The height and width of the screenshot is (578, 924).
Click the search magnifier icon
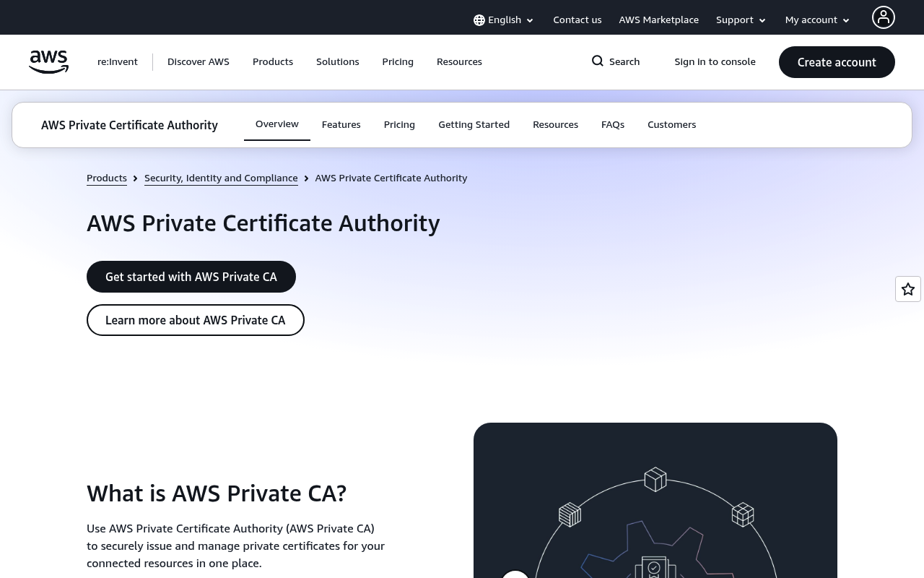pyautogui.click(x=598, y=61)
